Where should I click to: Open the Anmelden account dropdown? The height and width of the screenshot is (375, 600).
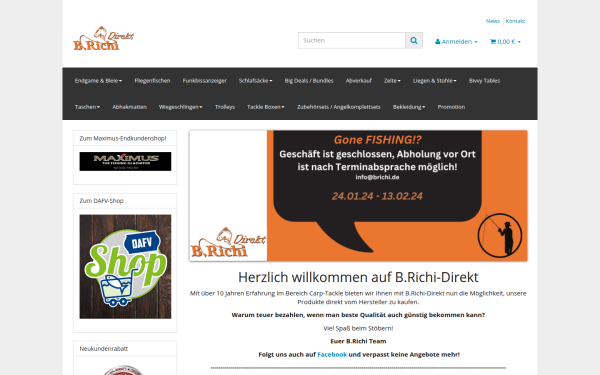click(x=456, y=42)
